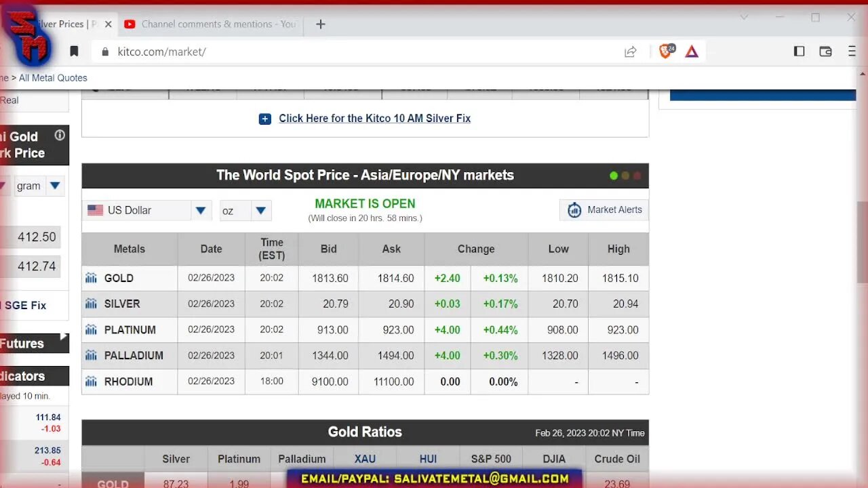Open the Brave Wallet icon
Image resolution: width=868 pixels, height=488 pixels.
(x=825, y=52)
